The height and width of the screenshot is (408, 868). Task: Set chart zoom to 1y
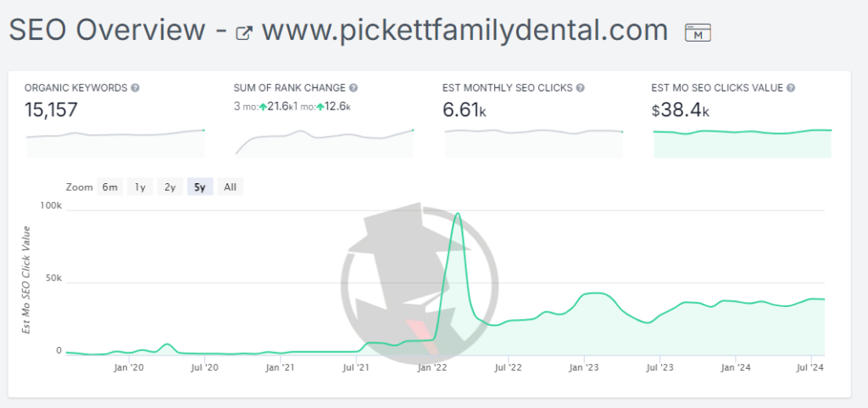[140, 187]
